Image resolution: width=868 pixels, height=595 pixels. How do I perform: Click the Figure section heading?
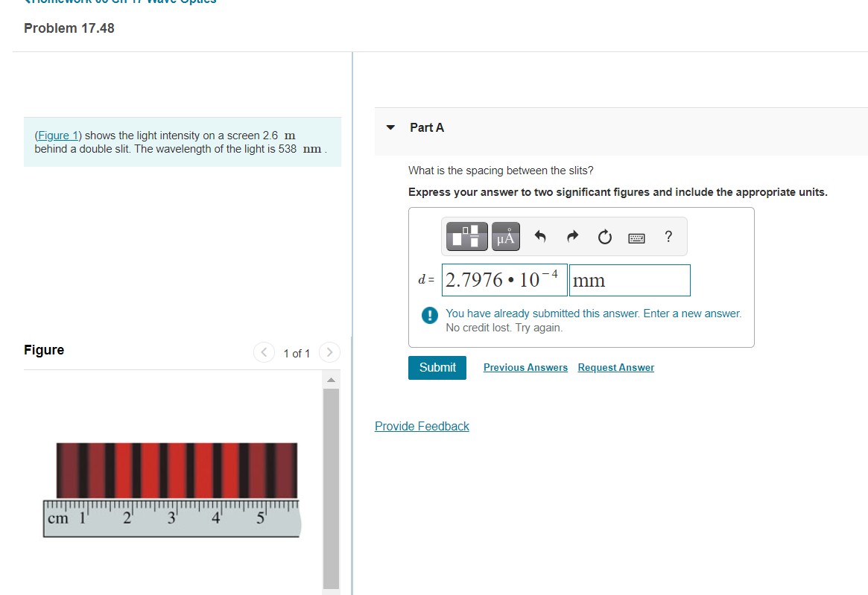[x=44, y=350]
